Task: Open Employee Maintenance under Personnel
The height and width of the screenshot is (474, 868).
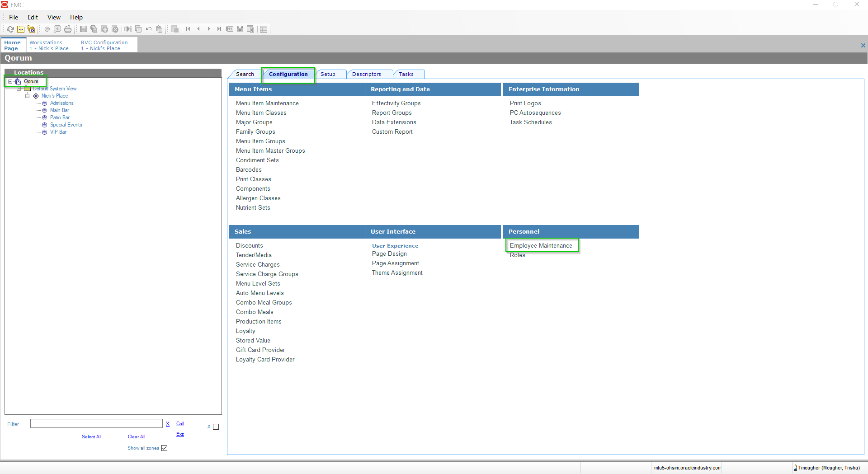Action: pos(541,245)
